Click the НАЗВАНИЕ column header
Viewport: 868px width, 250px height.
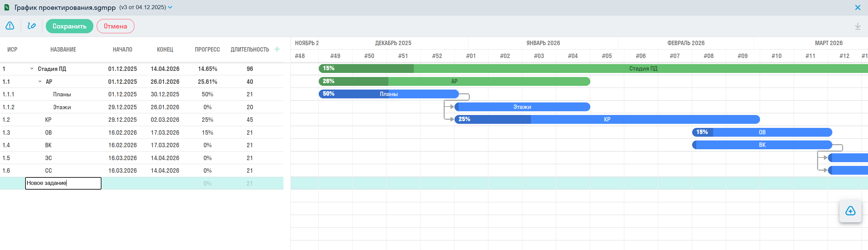click(63, 50)
